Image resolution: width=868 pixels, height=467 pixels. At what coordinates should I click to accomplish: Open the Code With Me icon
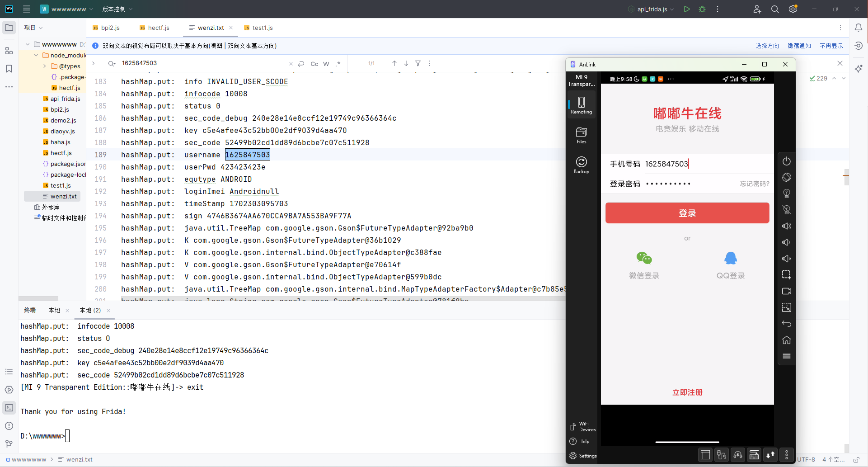point(757,9)
